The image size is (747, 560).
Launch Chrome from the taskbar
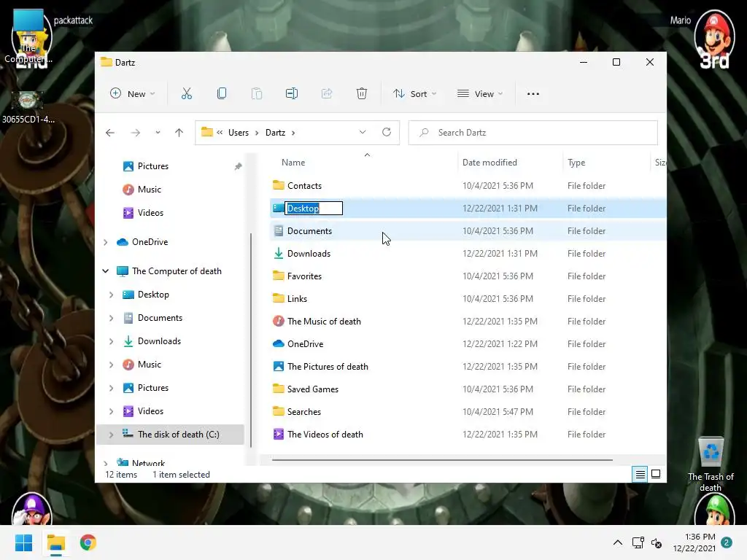click(x=88, y=542)
